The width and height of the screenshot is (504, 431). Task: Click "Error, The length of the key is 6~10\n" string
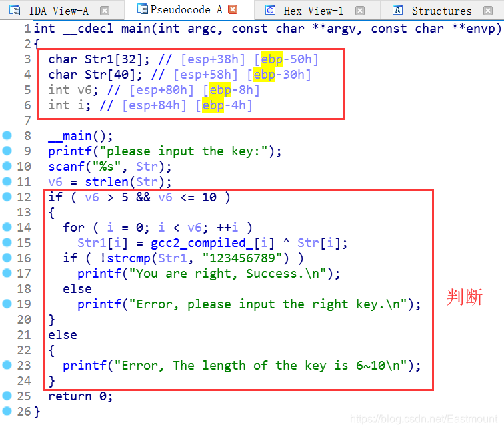(261, 366)
